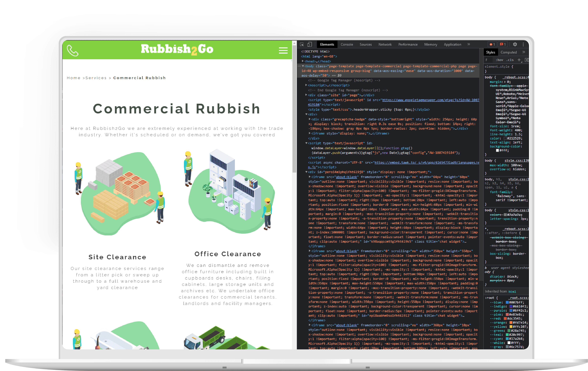This screenshot has width=588, height=371.
Task: Expand the div class site node
Action: [306, 95]
